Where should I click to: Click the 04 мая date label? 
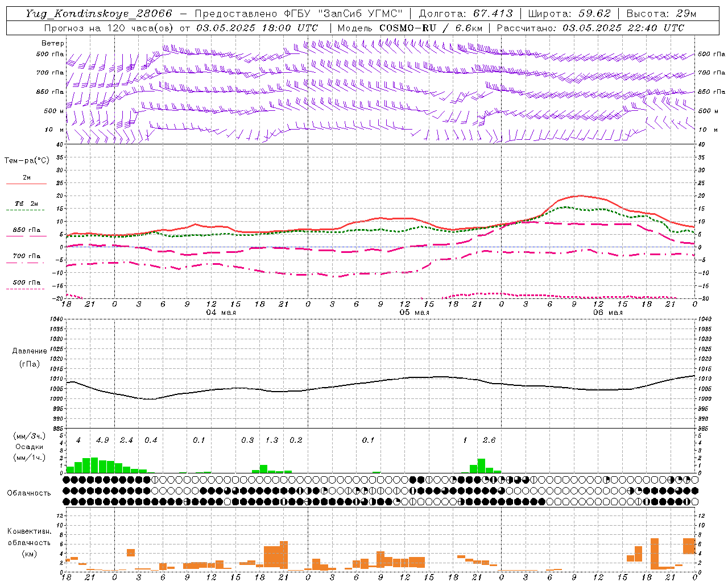click(221, 313)
